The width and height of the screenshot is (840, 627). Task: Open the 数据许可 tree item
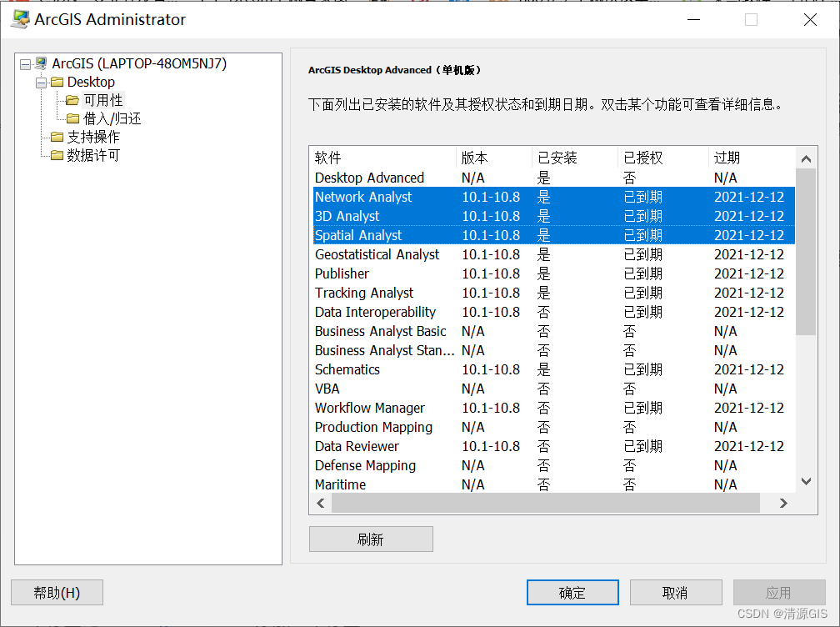pos(93,155)
